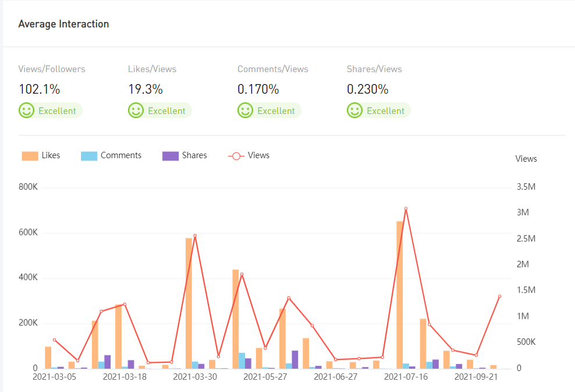
Task: Click the smiley icon under Comments/Views
Action: click(x=246, y=111)
